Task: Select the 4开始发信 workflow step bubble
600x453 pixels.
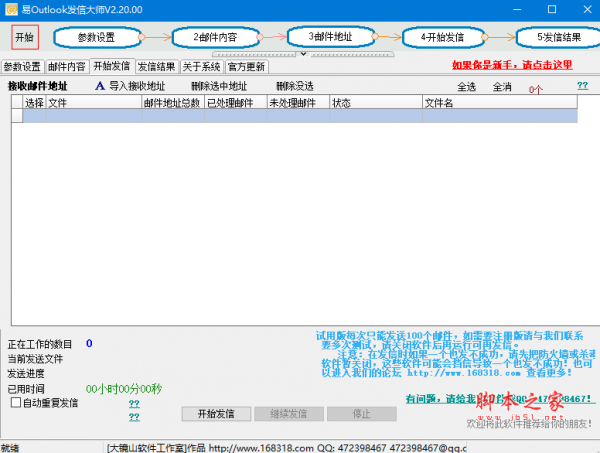Action: 444,37
